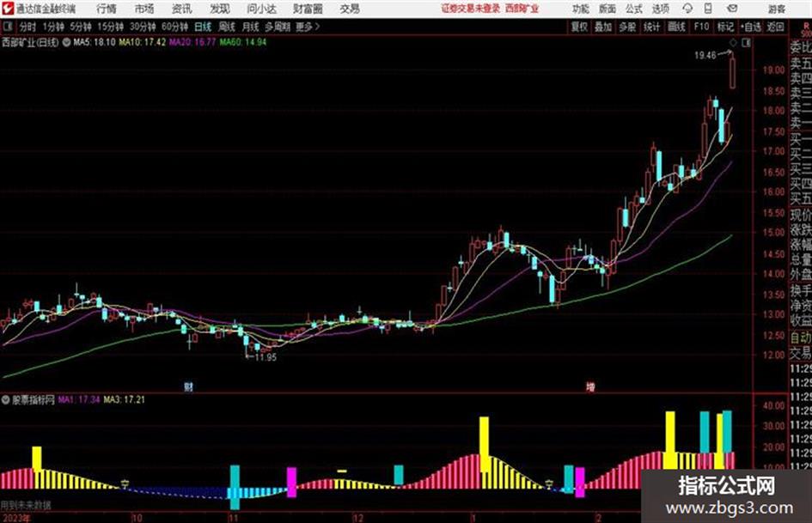Click the 自动 label in right panel
812x523 pixels.
coord(801,338)
